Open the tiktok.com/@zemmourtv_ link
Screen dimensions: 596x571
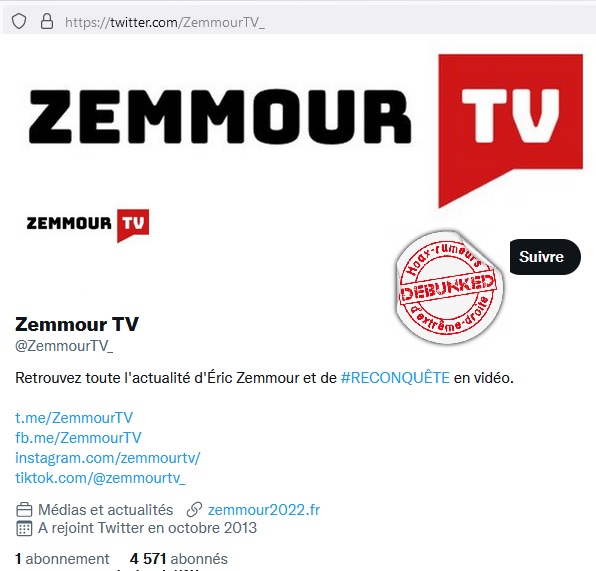click(x=100, y=478)
